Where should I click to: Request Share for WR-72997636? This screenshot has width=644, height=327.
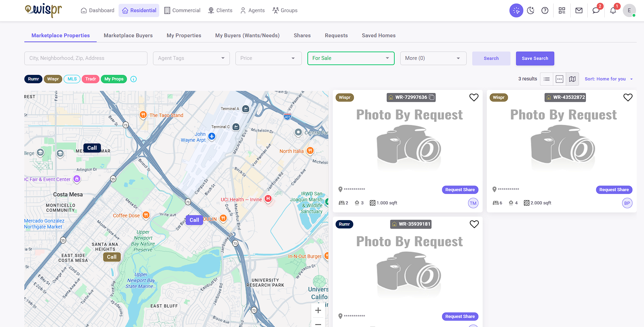(460, 190)
